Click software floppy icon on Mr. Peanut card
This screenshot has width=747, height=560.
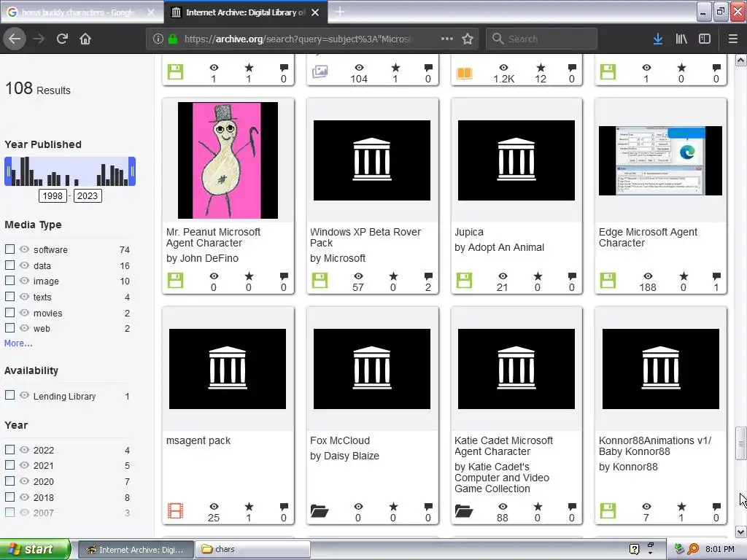(175, 281)
